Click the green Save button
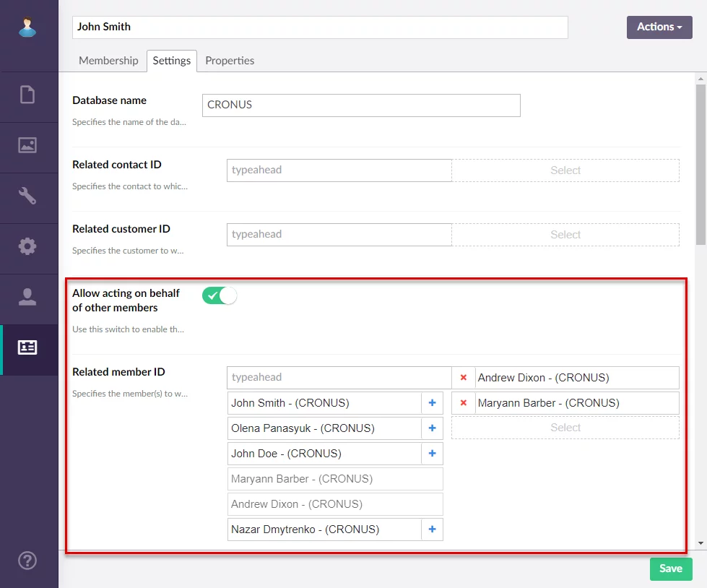Viewport: 707px width, 588px height. click(x=670, y=568)
